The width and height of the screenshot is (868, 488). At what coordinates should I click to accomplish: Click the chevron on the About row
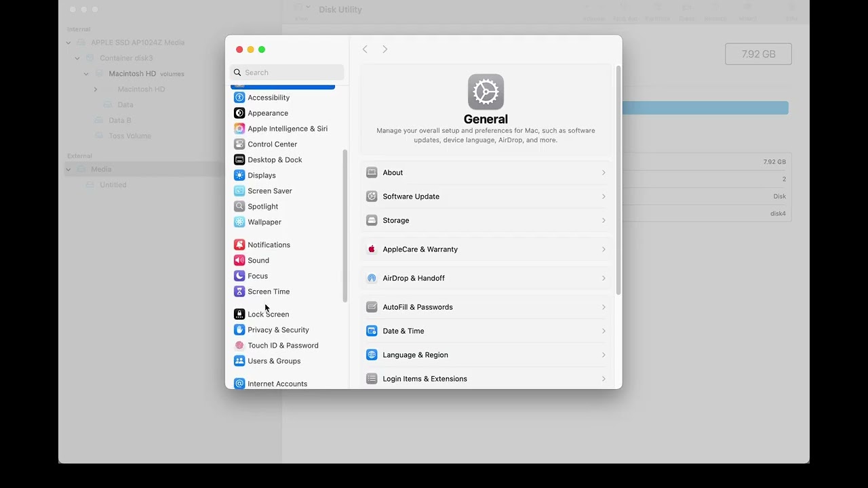pyautogui.click(x=604, y=173)
